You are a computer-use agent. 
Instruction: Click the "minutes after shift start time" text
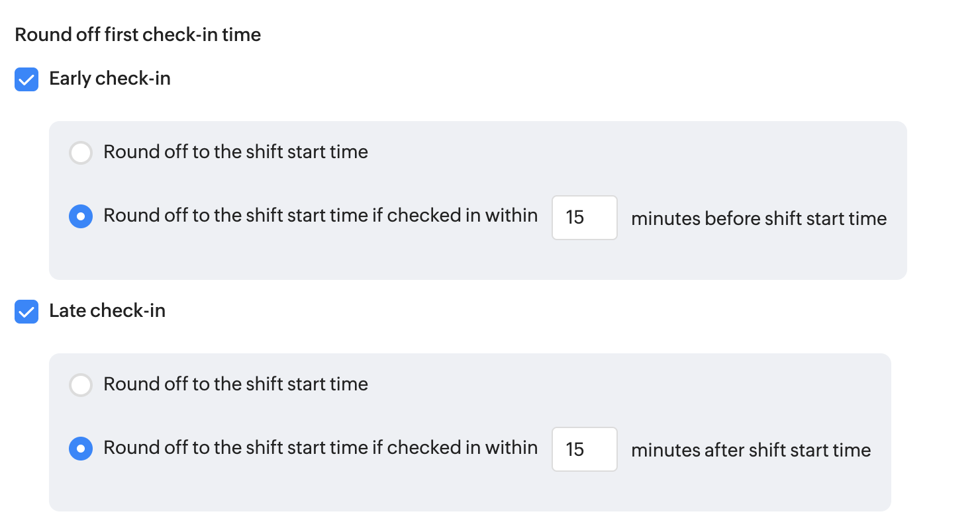751,451
